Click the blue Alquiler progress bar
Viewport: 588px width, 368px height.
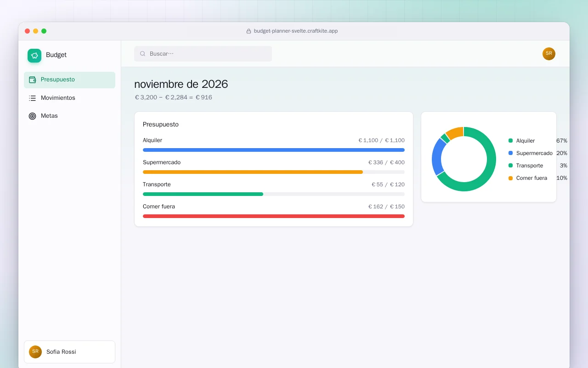pos(274,150)
